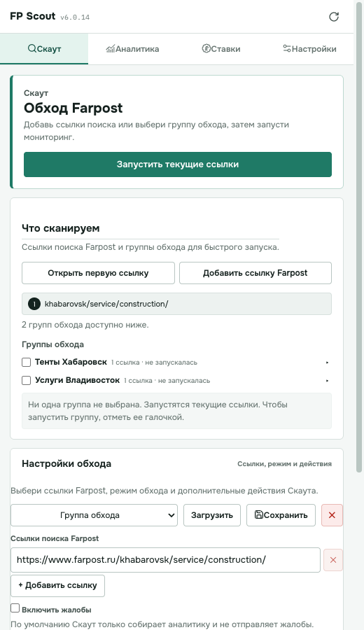The height and width of the screenshot is (630, 364).
Task: Open the Группа обхода dropdown
Action: tap(94, 515)
